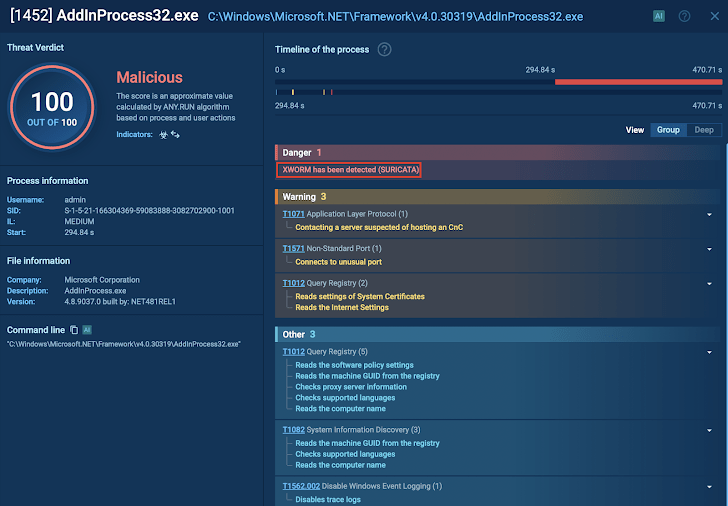Open the T1071 technique link
Image resolution: width=728 pixels, height=506 pixels.
tap(293, 214)
